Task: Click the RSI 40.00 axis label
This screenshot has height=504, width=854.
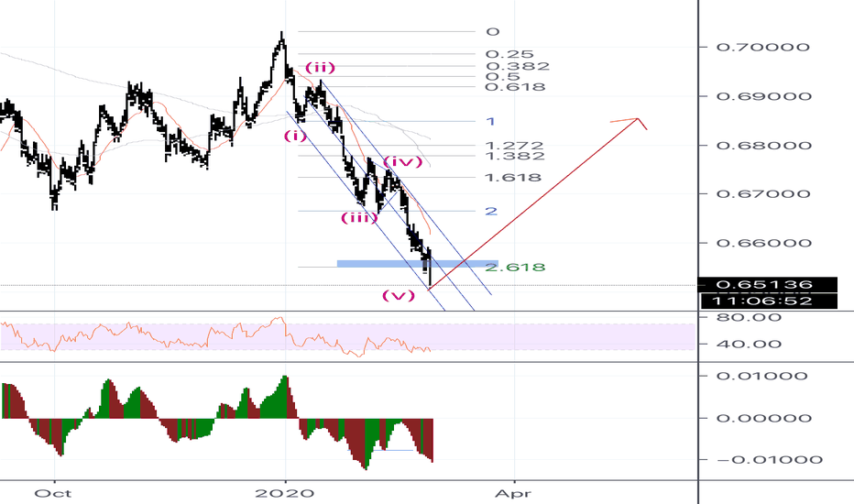Action: 749,344
